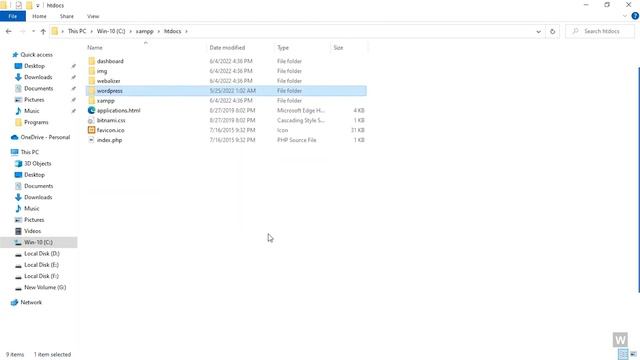The width and height of the screenshot is (640, 360).
Task: Sort by Type column header
Action: pyautogui.click(x=283, y=48)
